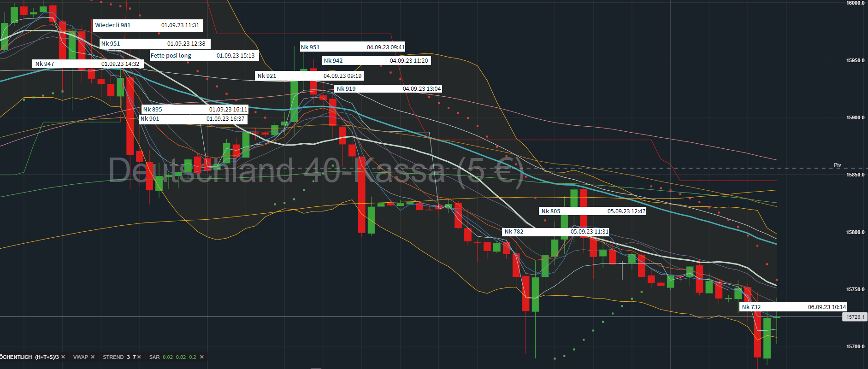Open the WÖCHENTLICH pivot indicator label
The image size is (868, 369).
[x=30, y=357]
